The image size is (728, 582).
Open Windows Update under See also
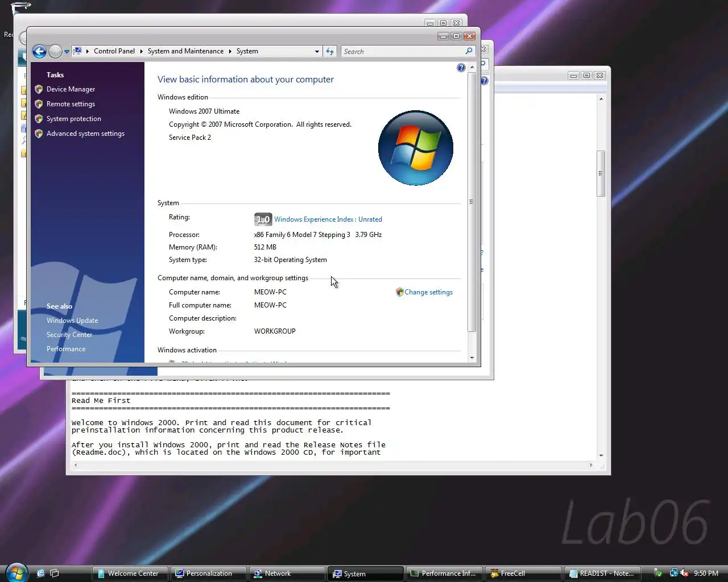(x=72, y=321)
